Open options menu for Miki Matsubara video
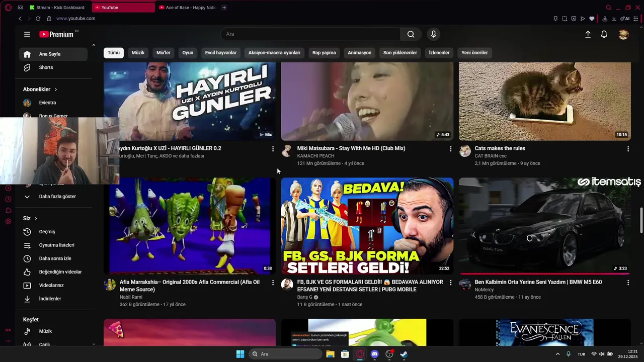The width and height of the screenshot is (644, 362). 450,149
